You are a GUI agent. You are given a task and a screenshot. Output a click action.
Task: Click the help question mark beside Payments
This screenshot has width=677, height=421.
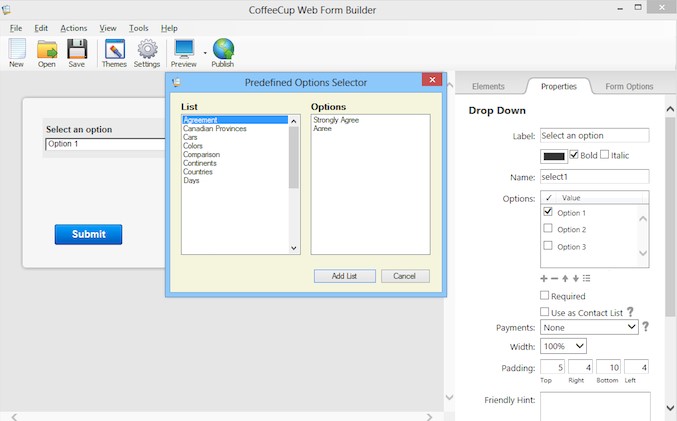point(645,326)
